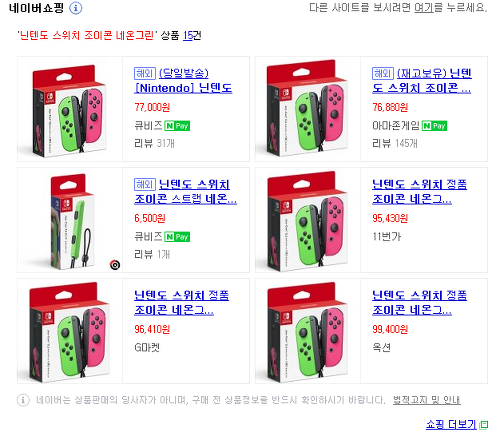Viewport: 500px width, 440px height.
Task: Open the 여기 link for other sites
Action: (423, 7)
